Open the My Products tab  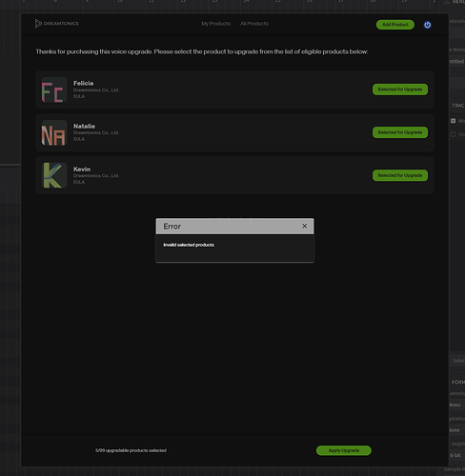[215, 24]
